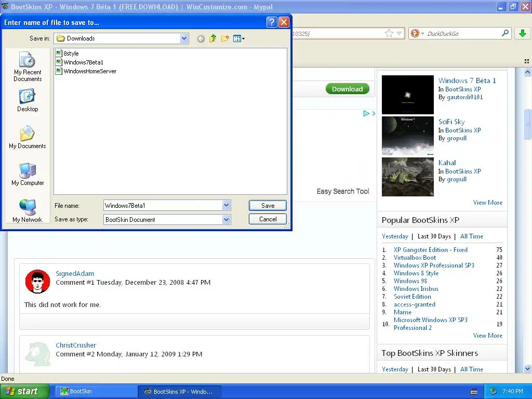Expand the File name dropdown arrow
This screenshot has width=532, height=399.
coord(227,205)
